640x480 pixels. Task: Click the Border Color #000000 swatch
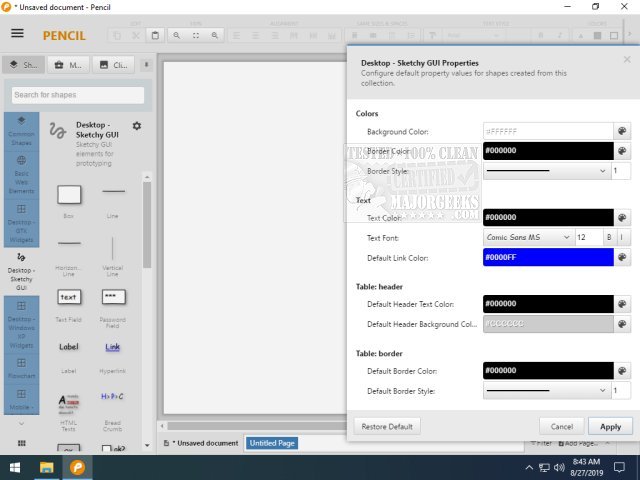tap(548, 151)
